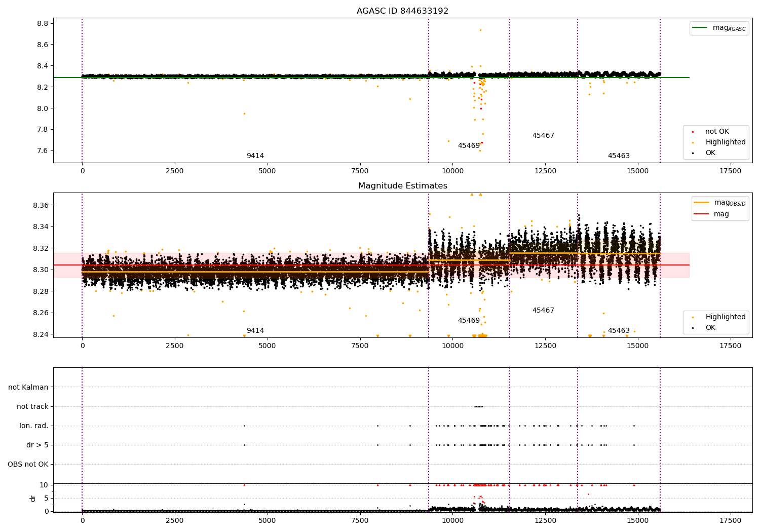Click the 'dr > 5' axis label
The height and width of the screenshot is (532, 760).
pos(37,445)
